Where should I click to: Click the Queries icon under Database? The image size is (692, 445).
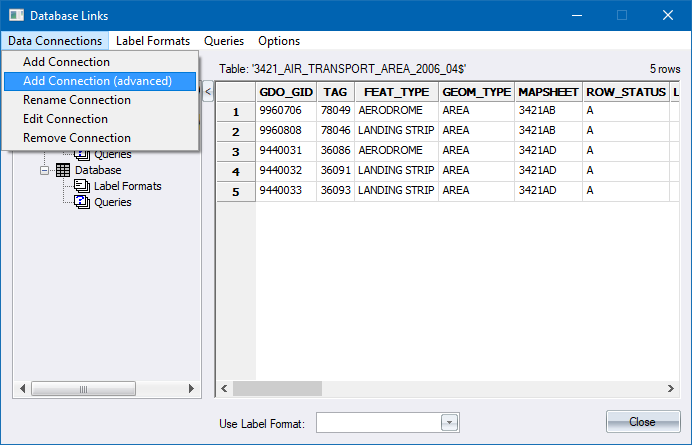(x=82, y=202)
